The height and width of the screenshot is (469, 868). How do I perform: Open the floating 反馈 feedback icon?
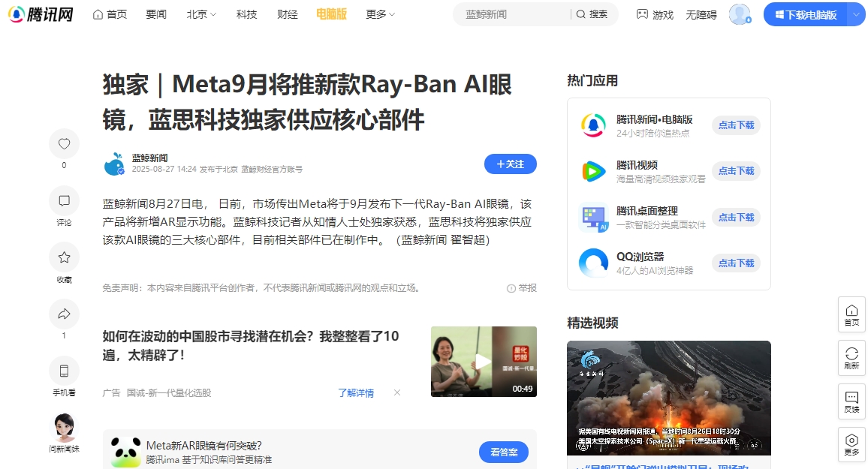click(852, 401)
